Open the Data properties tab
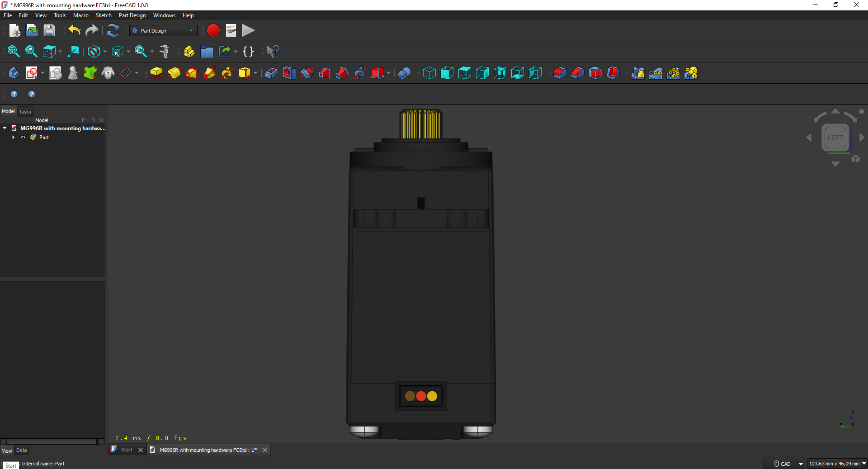The width and height of the screenshot is (868, 469). pyautogui.click(x=22, y=450)
